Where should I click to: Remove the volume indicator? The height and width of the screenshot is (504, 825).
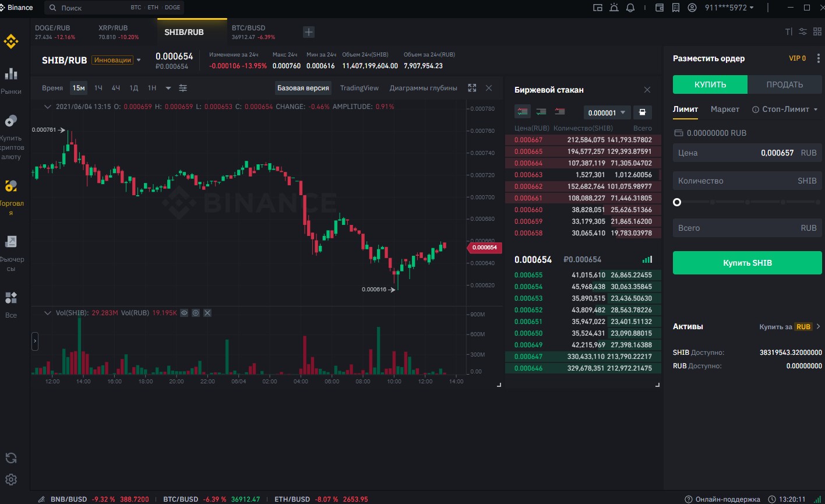tap(207, 313)
